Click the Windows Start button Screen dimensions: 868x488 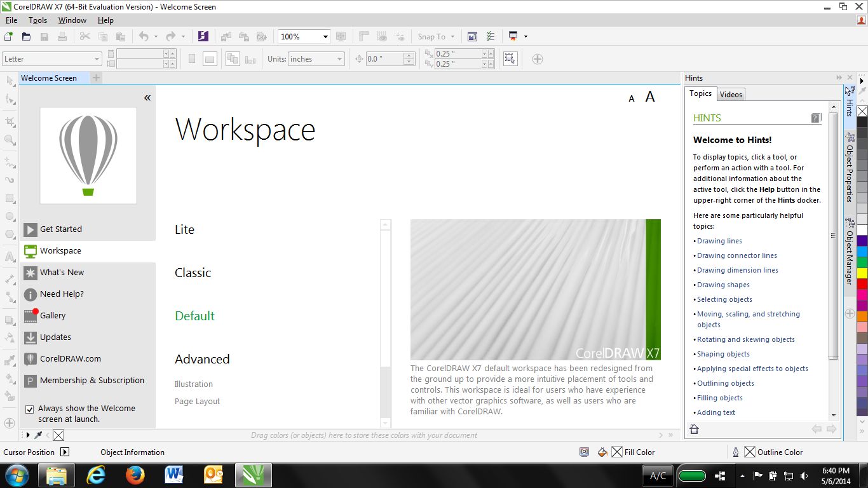[x=17, y=475]
